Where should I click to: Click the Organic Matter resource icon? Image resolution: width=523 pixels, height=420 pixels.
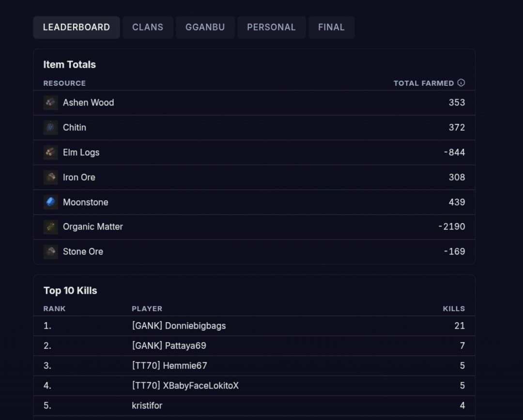[50, 226]
